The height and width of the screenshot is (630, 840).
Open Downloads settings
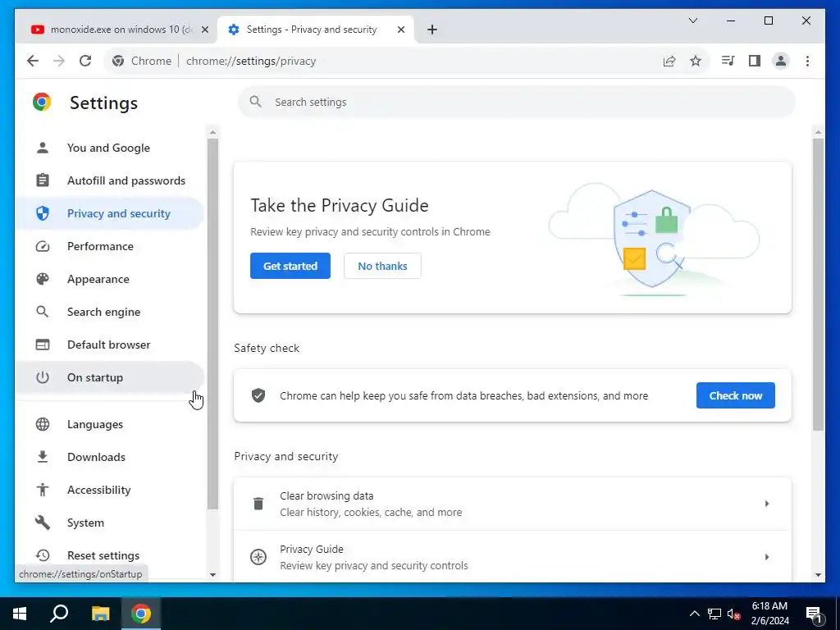pos(109,457)
